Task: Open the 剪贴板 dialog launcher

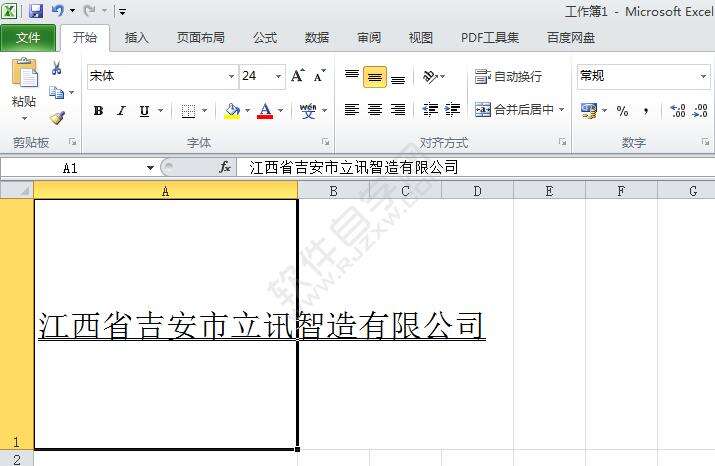Action: coord(73,142)
